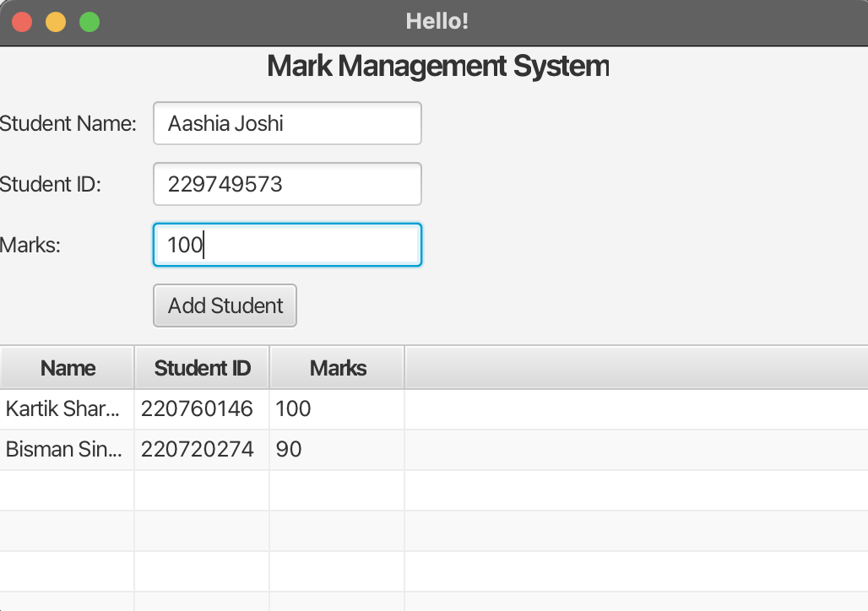The height and width of the screenshot is (611, 868).
Task: Click the empty header area beside Marks
Action: click(x=633, y=367)
